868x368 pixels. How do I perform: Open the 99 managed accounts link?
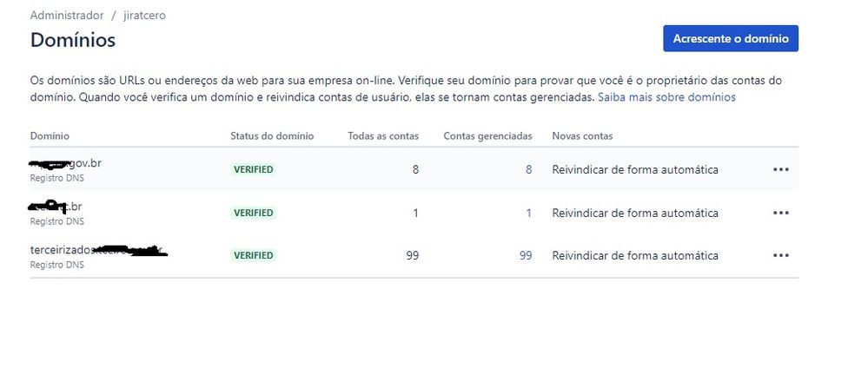pyautogui.click(x=525, y=255)
